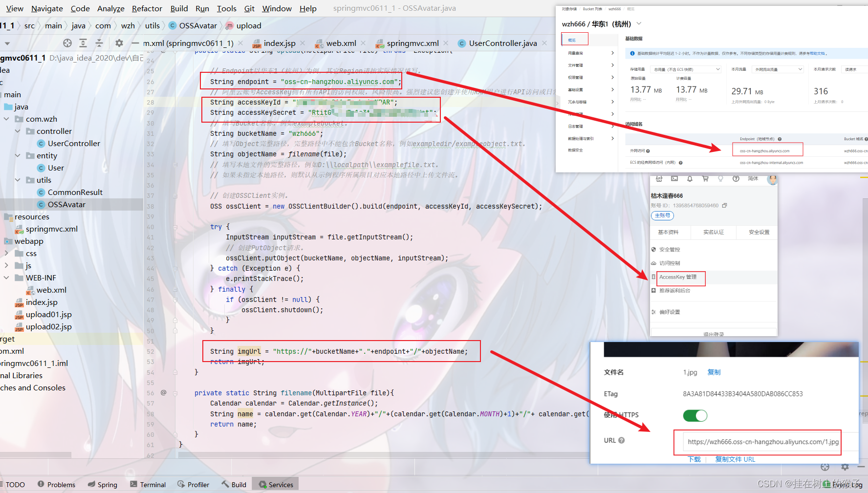
Task: Copy the account ID using the copy icon
Action: point(724,205)
